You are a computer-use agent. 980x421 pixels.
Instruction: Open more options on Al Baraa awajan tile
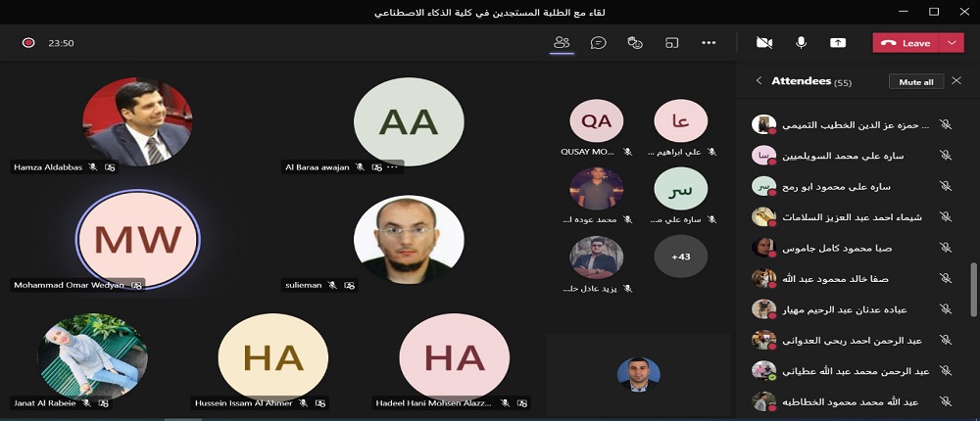(393, 166)
